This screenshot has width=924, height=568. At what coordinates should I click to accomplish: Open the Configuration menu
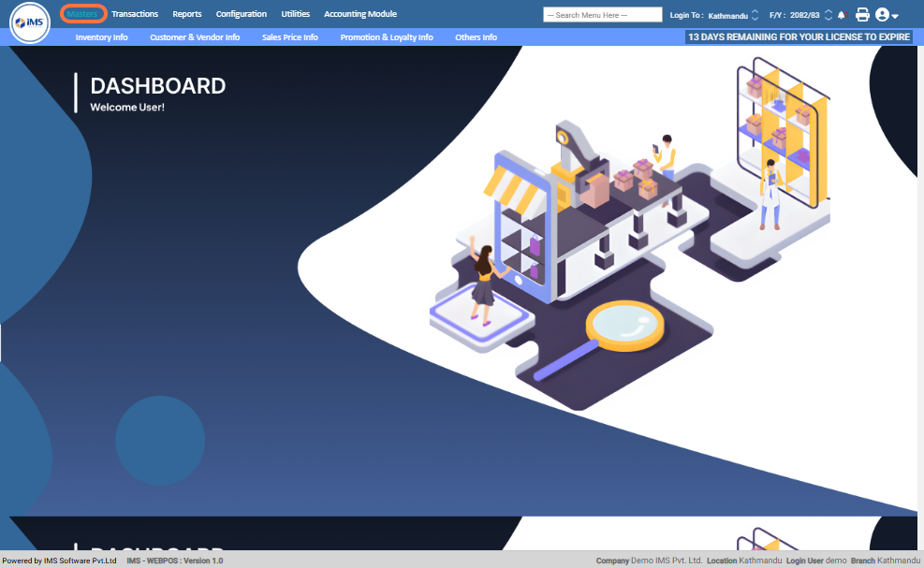coord(241,14)
